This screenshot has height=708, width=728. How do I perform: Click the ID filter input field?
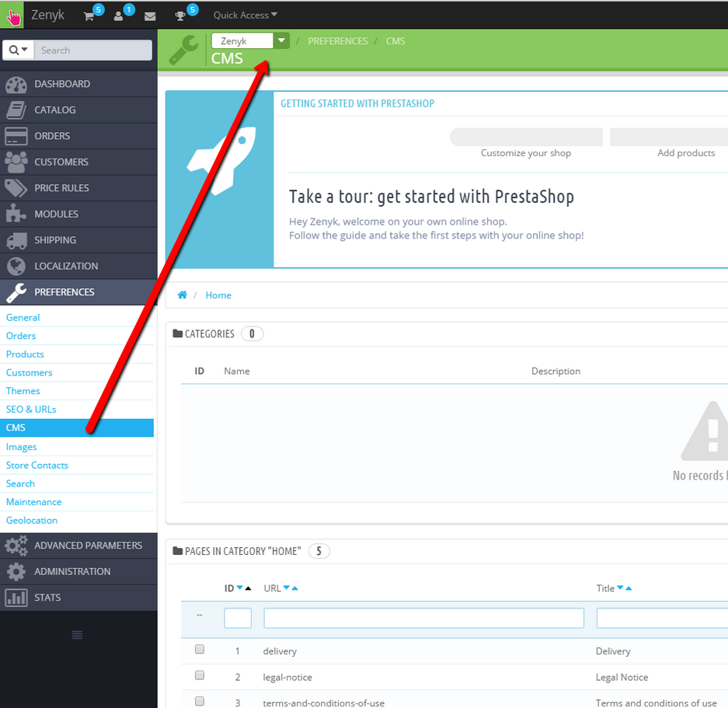(x=238, y=618)
